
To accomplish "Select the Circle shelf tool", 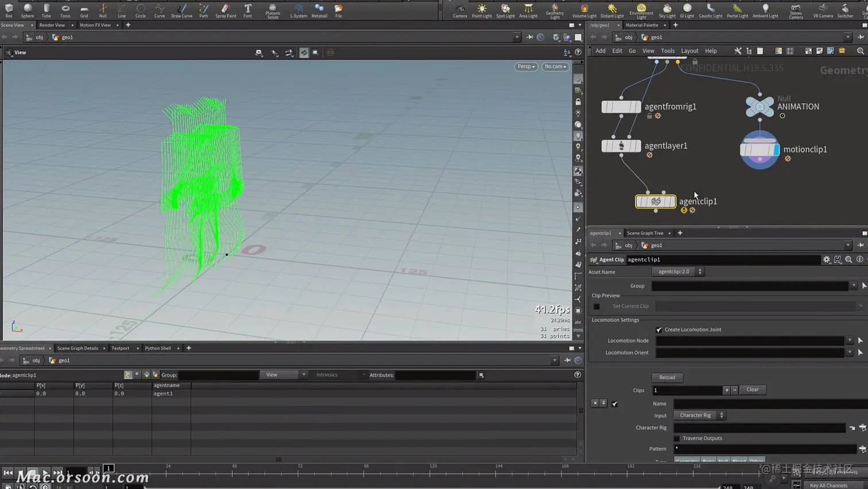I will tap(141, 10).
